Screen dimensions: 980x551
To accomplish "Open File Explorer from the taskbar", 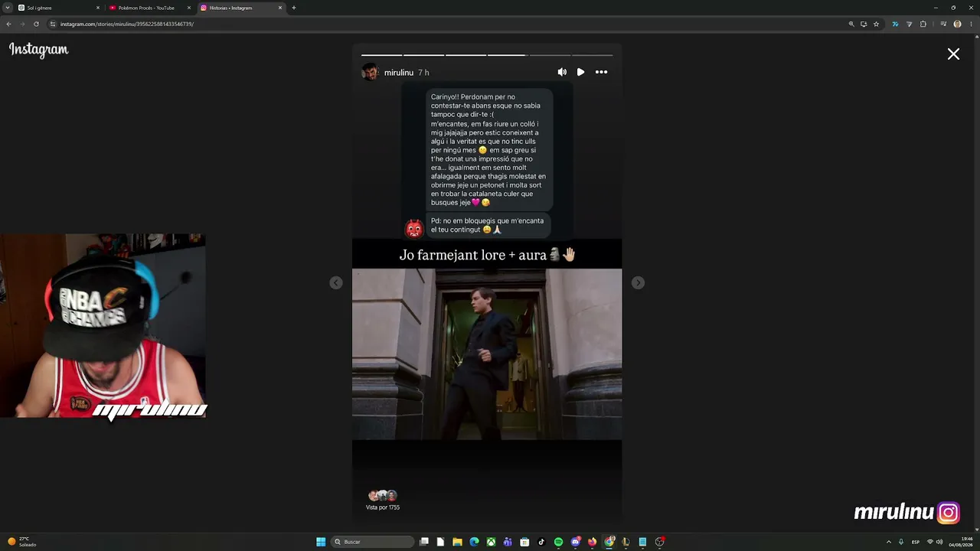I will point(458,542).
